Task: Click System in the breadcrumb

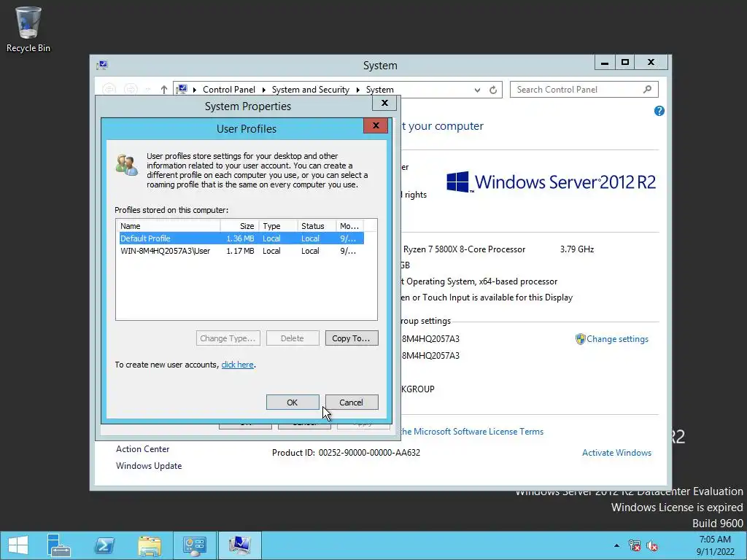Action: coord(379,90)
